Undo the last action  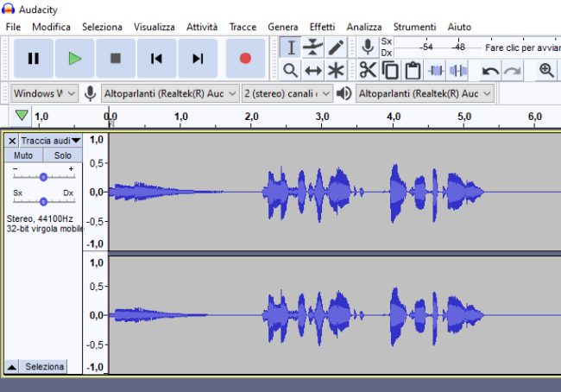(490, 71)
